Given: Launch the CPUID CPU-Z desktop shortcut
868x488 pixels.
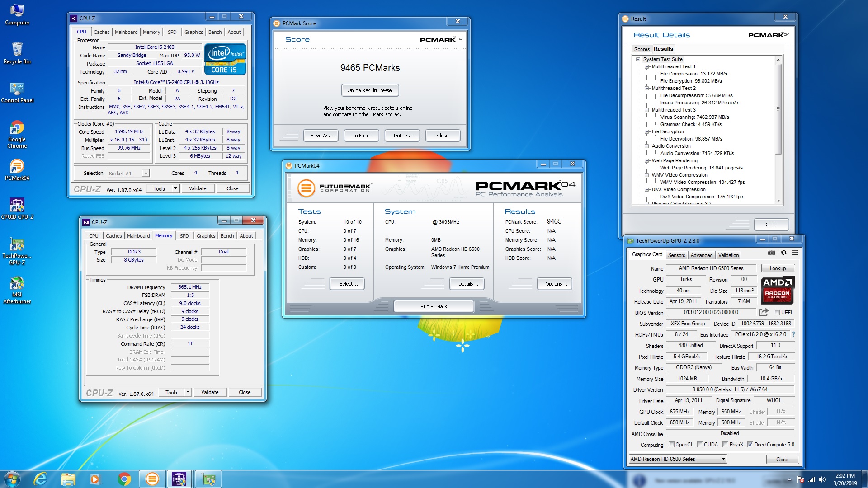Looking at the screenshot, I should pos(17,209).
